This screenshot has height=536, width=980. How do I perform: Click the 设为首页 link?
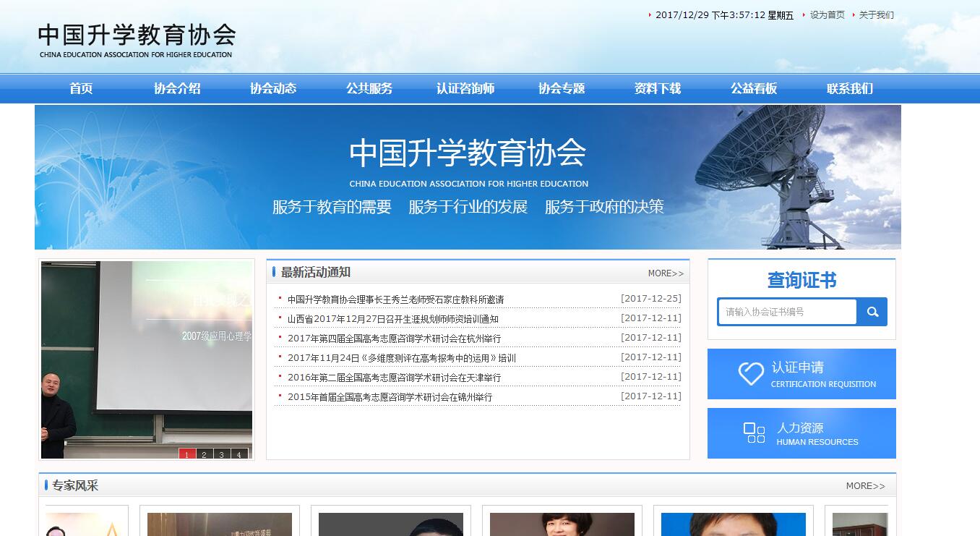point(827,15)
